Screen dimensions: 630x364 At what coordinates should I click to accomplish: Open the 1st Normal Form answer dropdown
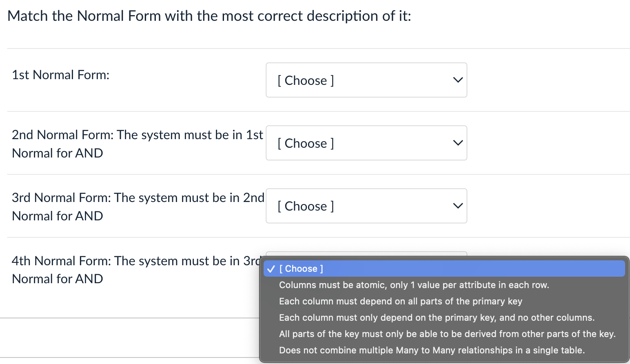pos(366,80)
